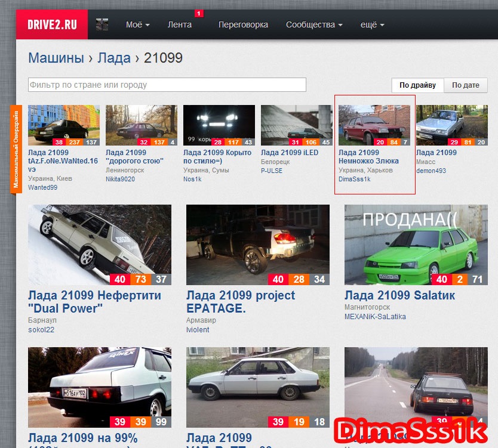The height and width of the screenshot is (448, 498).
Task: Open the iLED car thumbnail
Action: pyautogui.click(x=297, y=125)
